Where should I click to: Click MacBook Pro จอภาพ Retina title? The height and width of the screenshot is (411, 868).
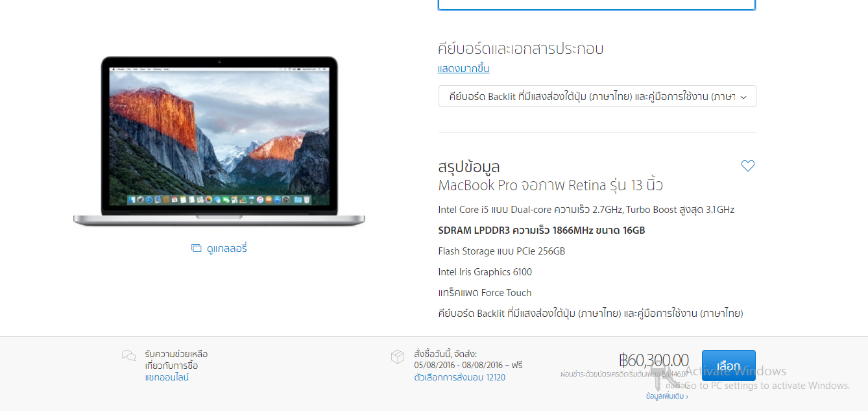pos(551,186)
